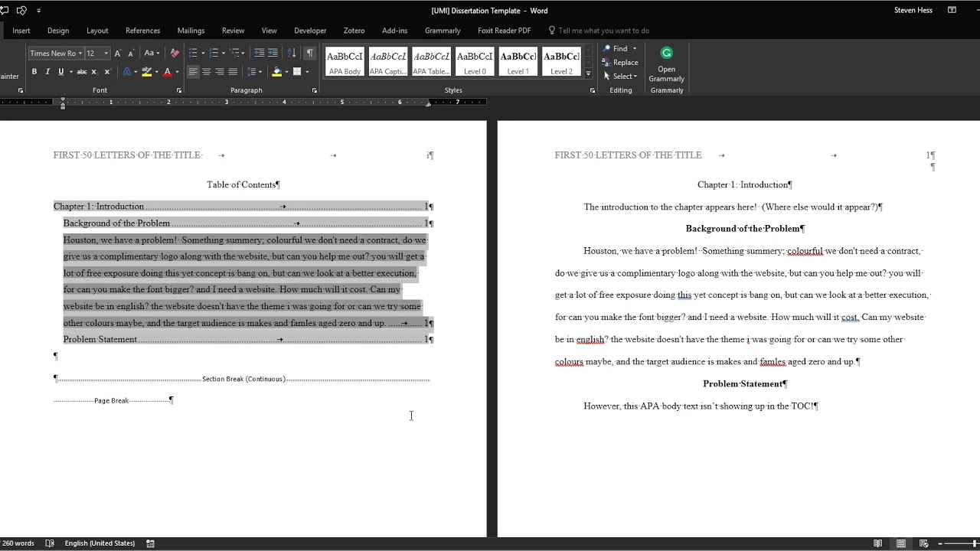Screen dimensions: 980x551
Task: Expand the Styles gallery More button
Action: coord(588,73)
